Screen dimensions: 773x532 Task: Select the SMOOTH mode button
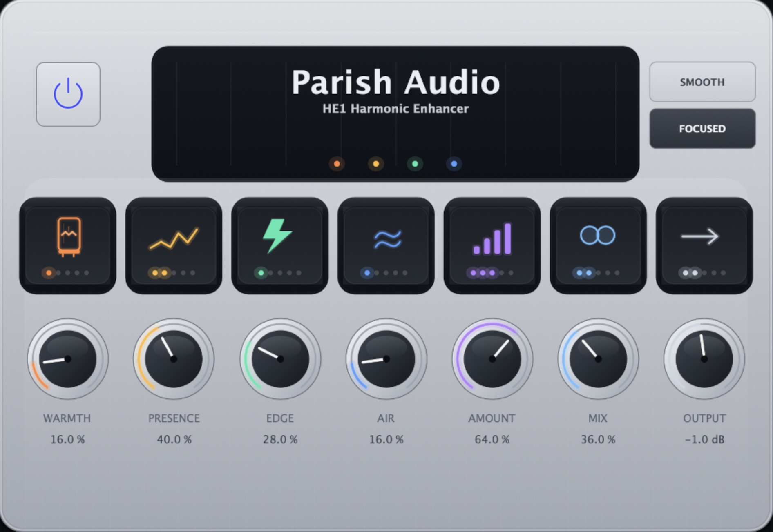pyautogui.click(x=702, y=82)
